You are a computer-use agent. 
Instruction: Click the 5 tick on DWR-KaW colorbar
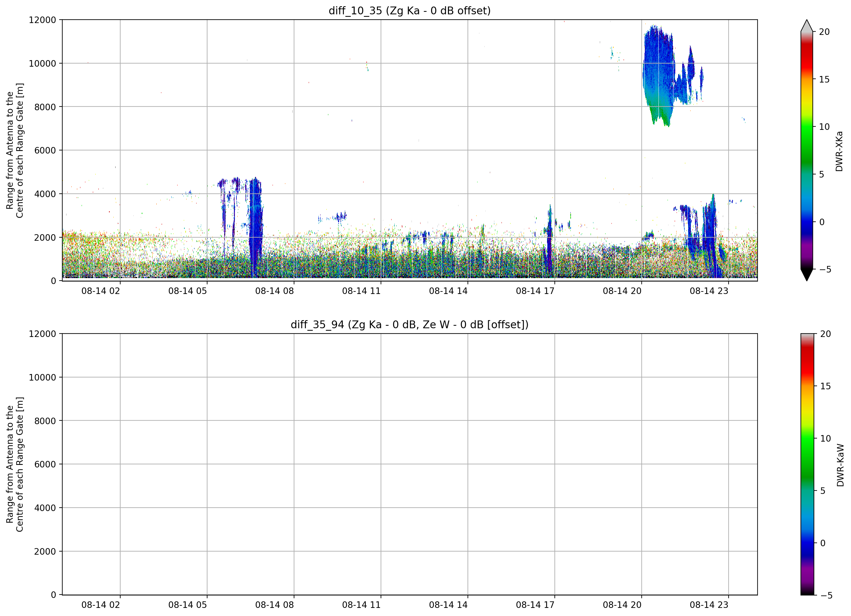coord(823,491)
